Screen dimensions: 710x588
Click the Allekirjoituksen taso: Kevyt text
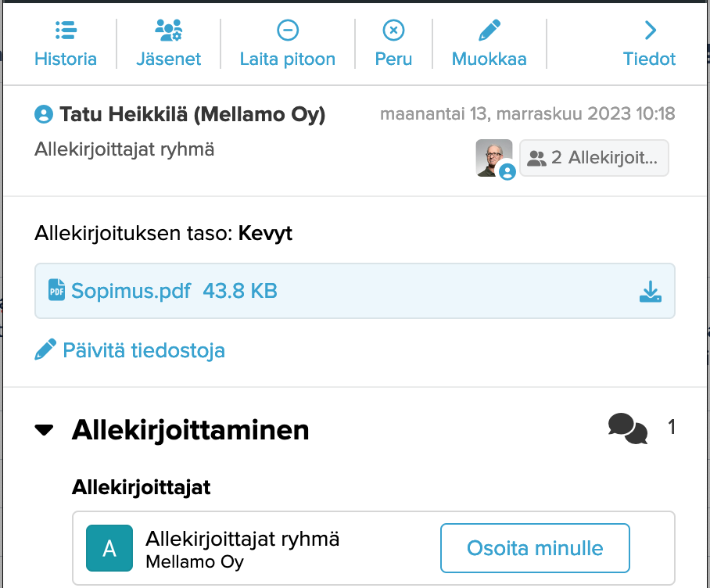tap(163, 234)
